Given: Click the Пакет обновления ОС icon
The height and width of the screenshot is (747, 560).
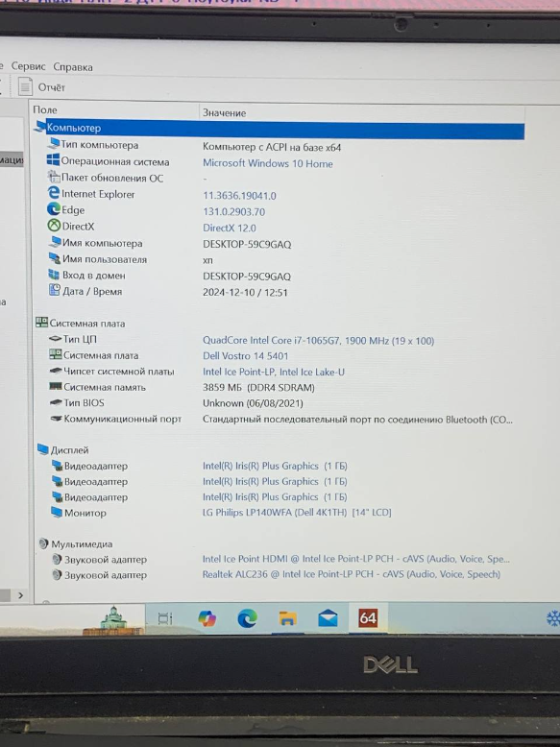Looking at the screenshot, I should tap(54, 177).
